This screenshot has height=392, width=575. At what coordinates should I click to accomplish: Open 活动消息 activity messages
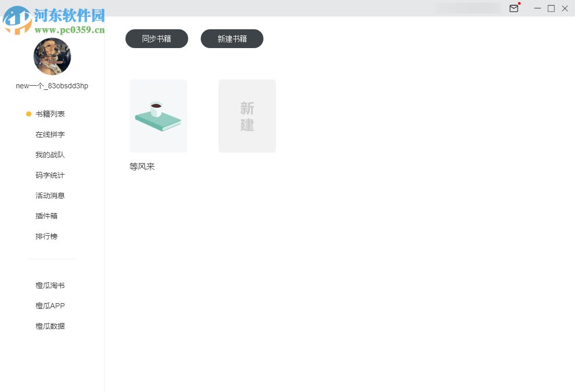(50, 195)
